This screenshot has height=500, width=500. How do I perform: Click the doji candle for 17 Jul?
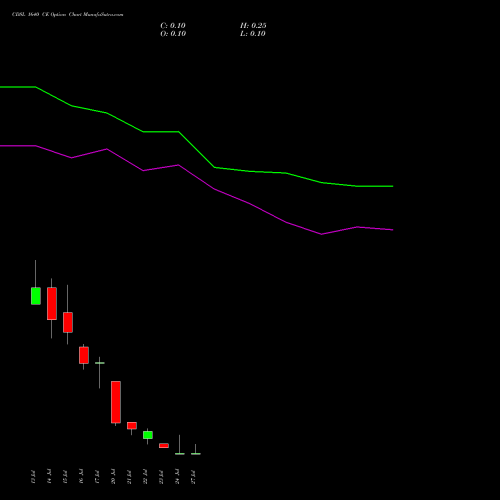point(100,363)
